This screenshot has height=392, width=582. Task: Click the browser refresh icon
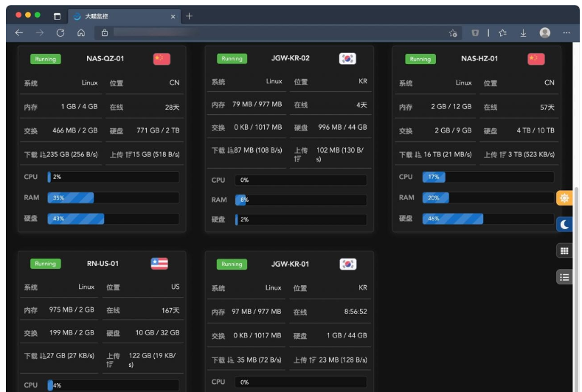[60, 33]
